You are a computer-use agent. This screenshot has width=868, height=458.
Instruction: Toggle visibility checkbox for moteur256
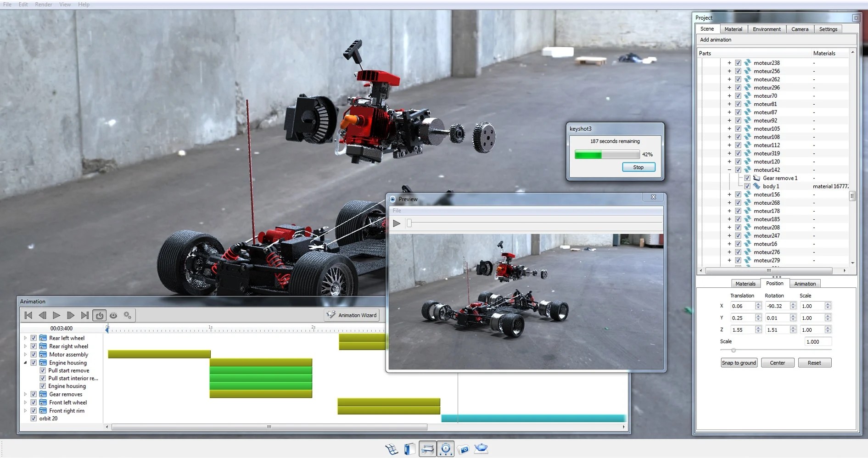pyautogui.click(x=738, y=71)
